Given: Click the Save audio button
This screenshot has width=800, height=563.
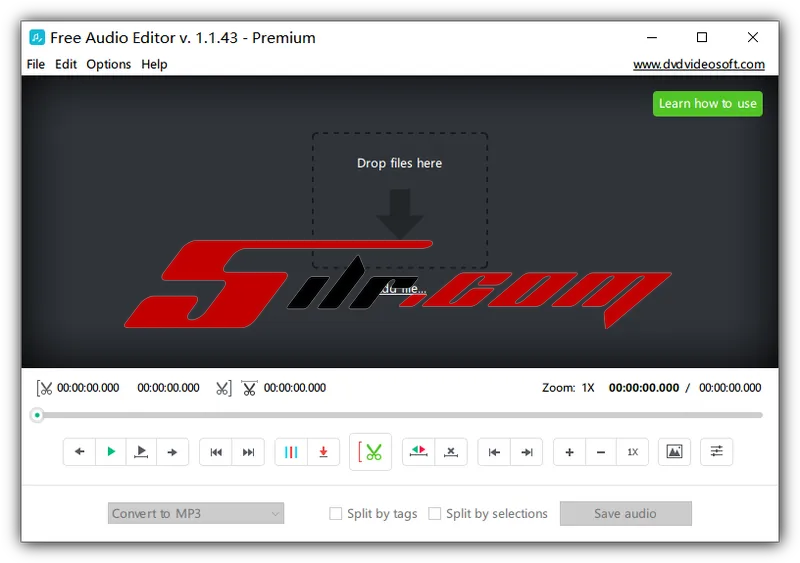Looking at the screenshot, I should click(x=626, y=513).
